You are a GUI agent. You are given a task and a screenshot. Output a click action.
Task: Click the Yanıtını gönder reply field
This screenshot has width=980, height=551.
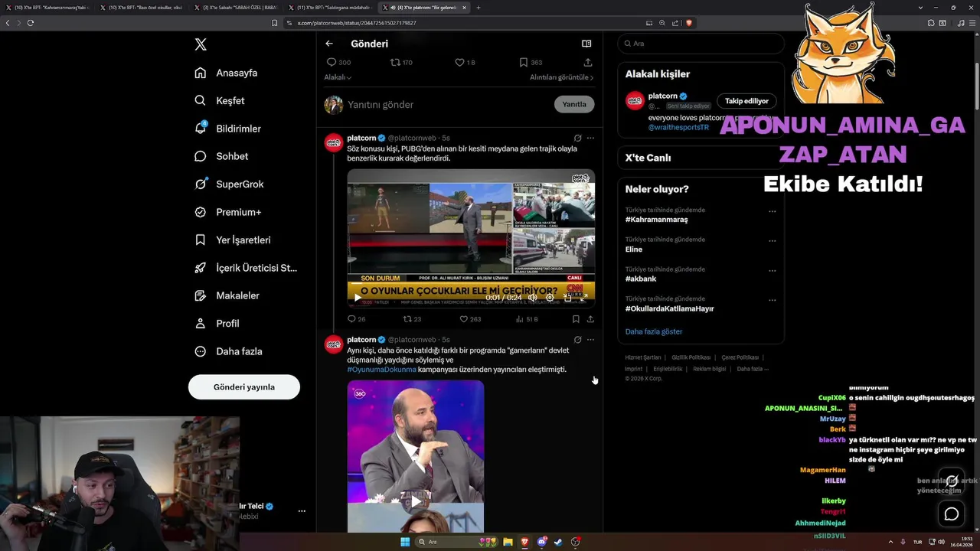448,104
